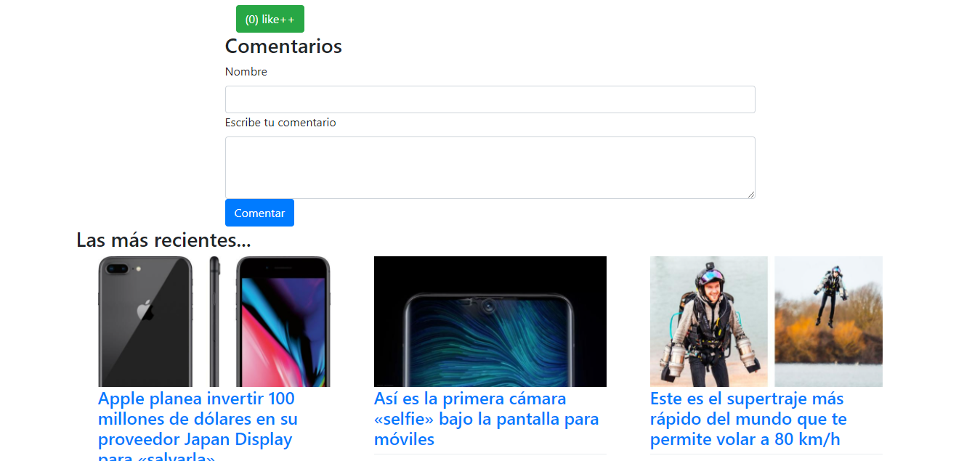Open the supertraje 80 km/h article link
This screenshot has width=980, height=461.
click(748, 419)
